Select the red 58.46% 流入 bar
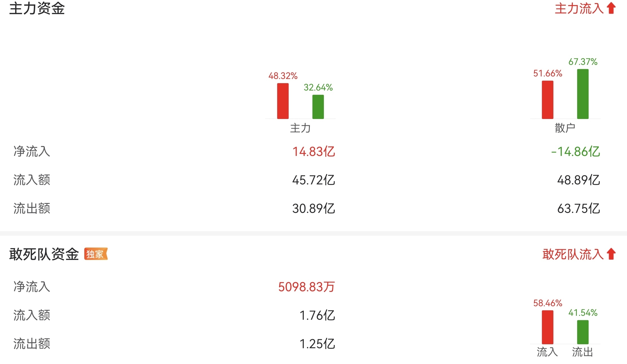The height and width of the screenshot is (364, 627). [x=547, y=327]
